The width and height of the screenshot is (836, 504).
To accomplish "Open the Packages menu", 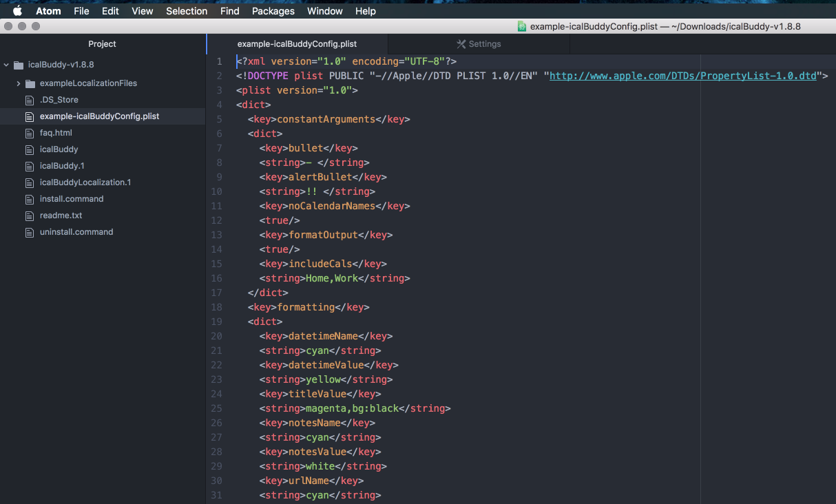I will 273,10.
